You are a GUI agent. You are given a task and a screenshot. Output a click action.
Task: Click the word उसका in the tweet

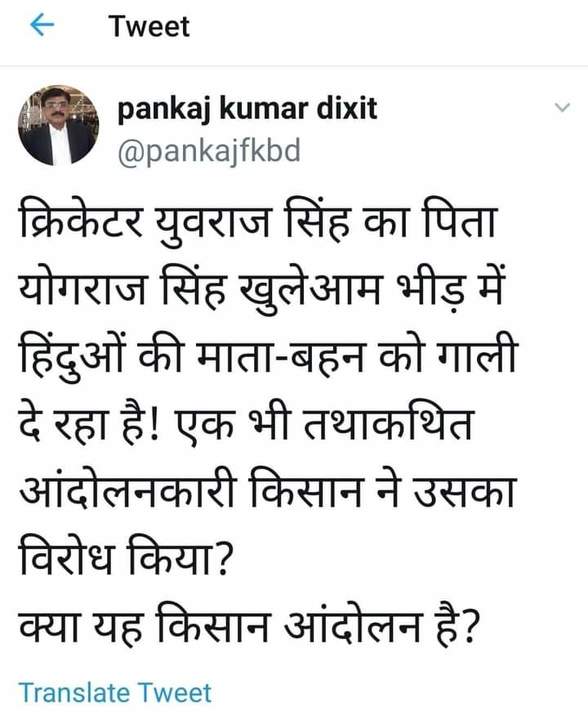[x=464, y=492]
